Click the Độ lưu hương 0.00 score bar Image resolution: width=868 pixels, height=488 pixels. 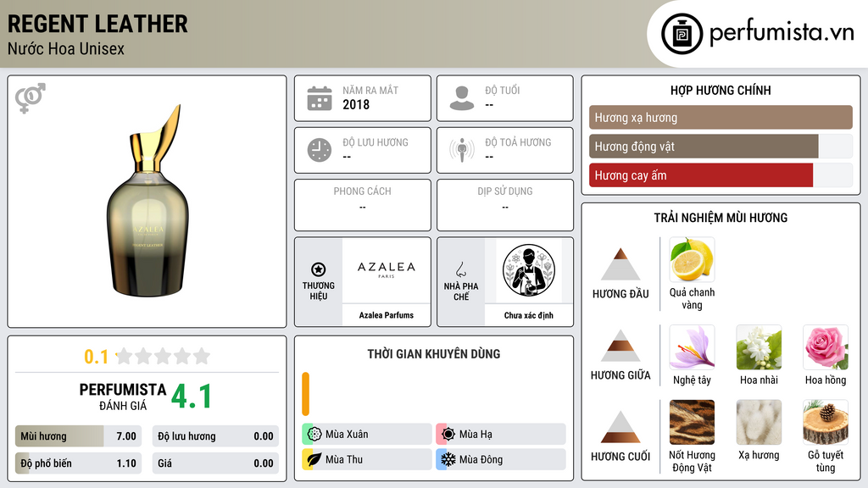click(x=215, y=436)
